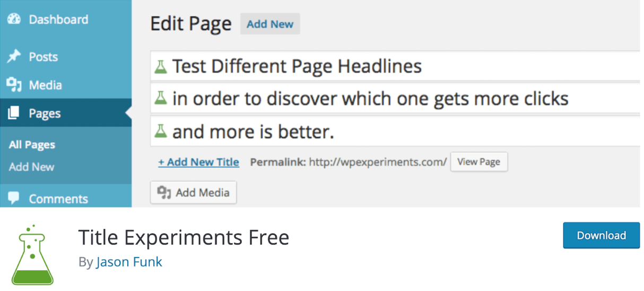The image size is (644, 291).
Task: Click the '+ Add New Title' link
Action: tap(198, 162)
